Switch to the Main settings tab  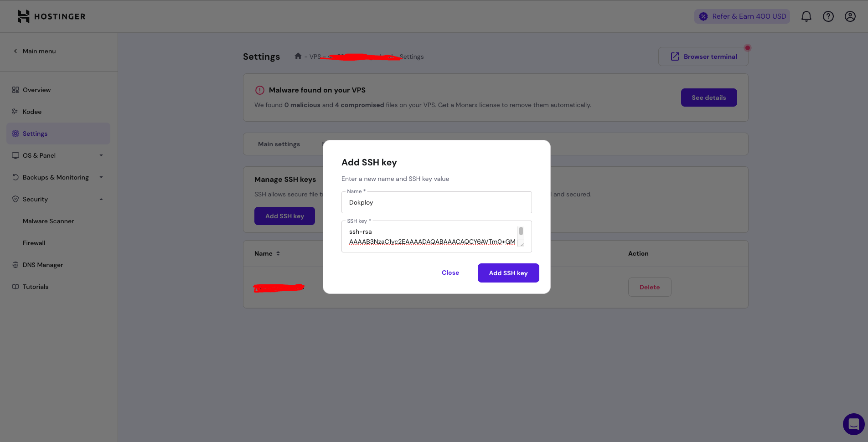(279, 144)
